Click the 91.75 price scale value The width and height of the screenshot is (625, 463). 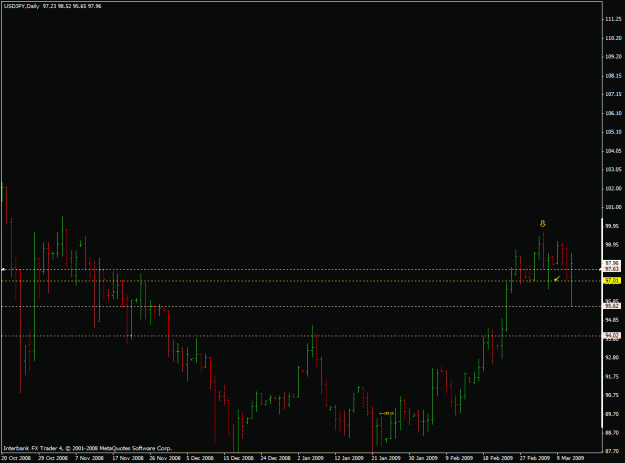[x=612, y=377]
